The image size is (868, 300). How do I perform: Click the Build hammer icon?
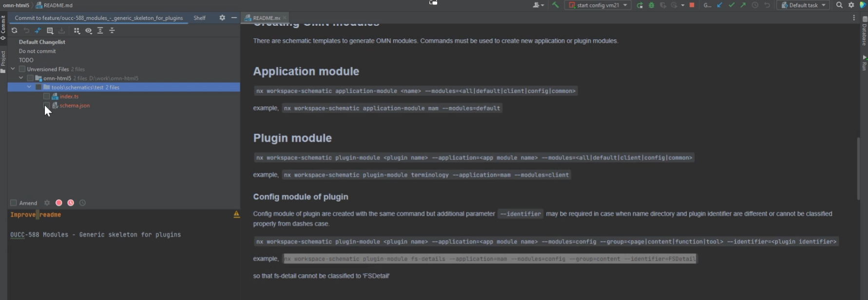coord(555,5)
